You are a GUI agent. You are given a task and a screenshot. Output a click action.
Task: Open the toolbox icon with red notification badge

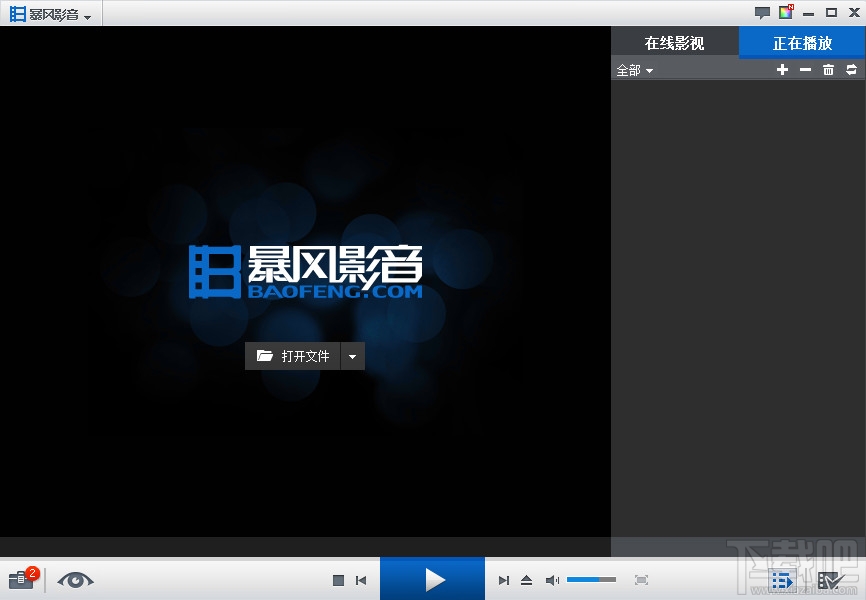pos(20,579)
